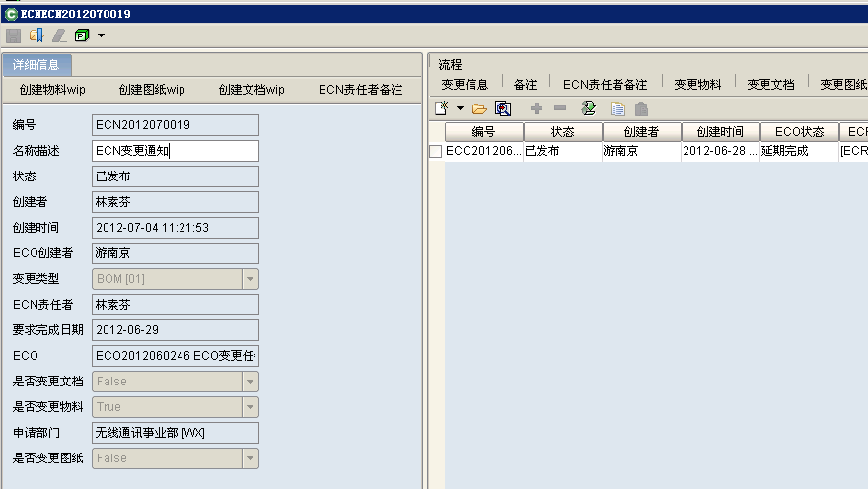Select the 详细信息 tab
The height and width of the screenshot is (489, 868).
pyautogui.click(x=36, y=65)
